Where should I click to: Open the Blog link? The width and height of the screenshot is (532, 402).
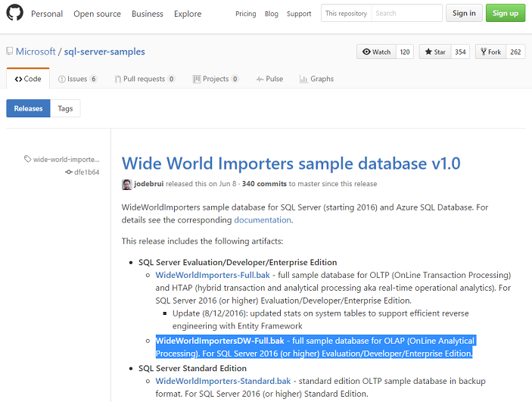(x=272, y=14)
